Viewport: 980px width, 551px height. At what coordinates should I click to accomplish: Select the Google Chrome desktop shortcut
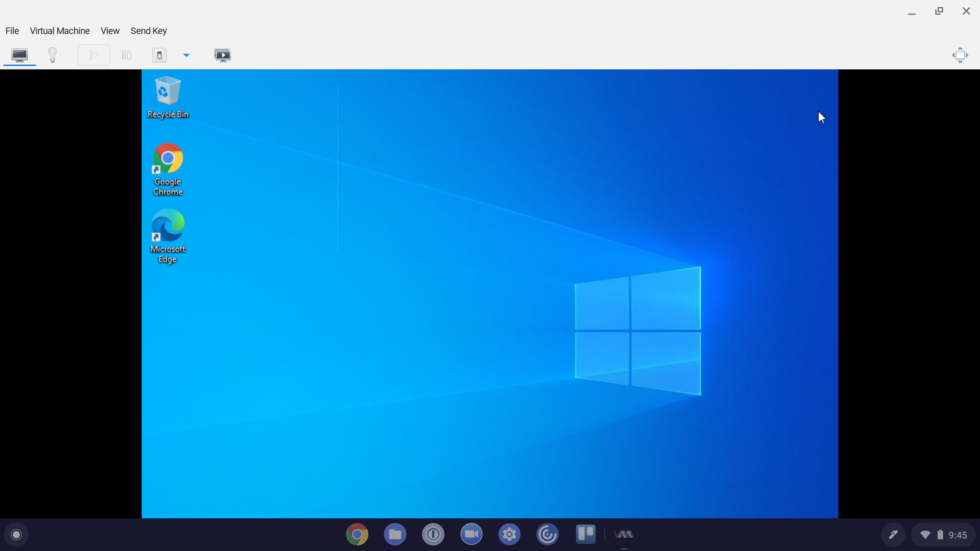168,170
